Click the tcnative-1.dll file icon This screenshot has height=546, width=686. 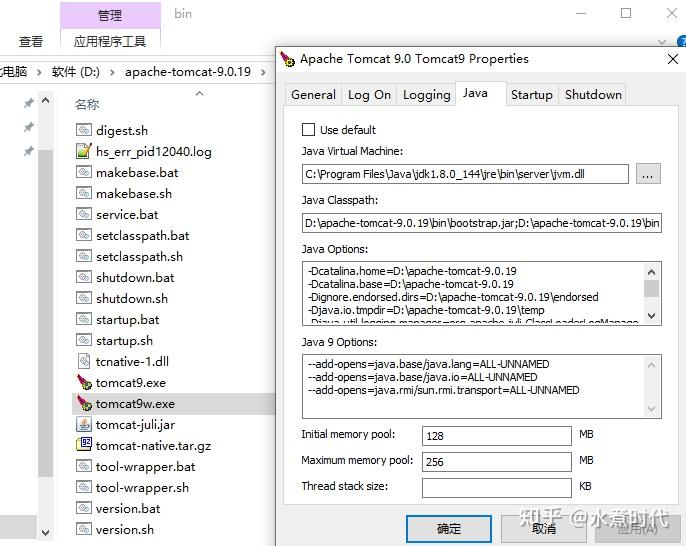click(x=84, y=361)
